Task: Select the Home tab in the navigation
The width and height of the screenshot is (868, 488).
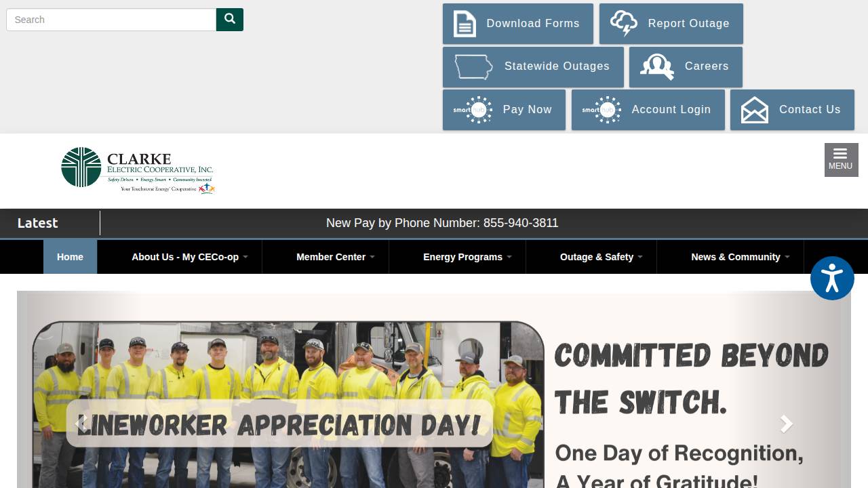Action: coord(70,257)
